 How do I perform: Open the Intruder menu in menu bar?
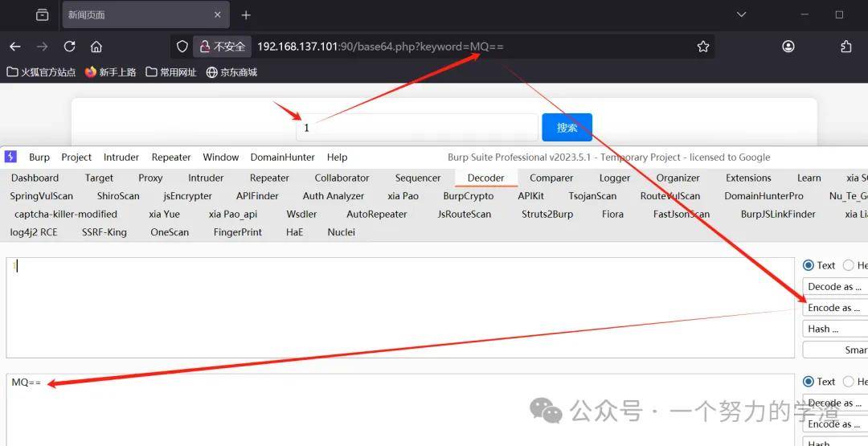121,158
